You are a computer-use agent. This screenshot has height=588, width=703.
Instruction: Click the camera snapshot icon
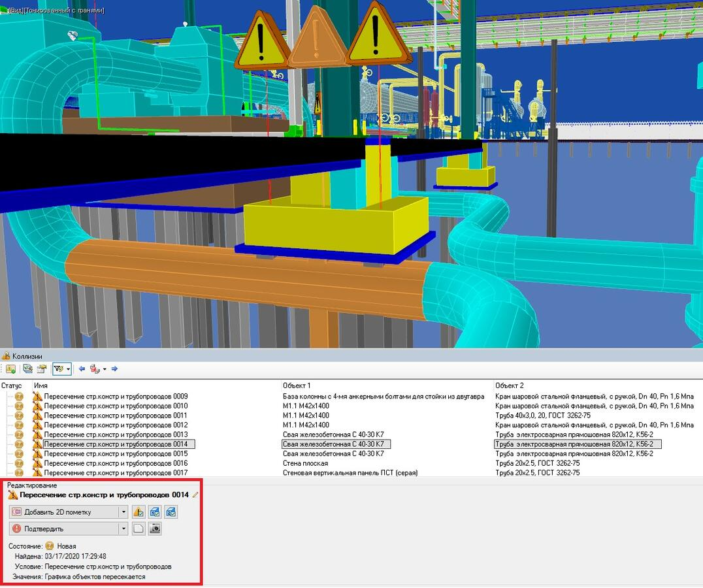(154, 529)
